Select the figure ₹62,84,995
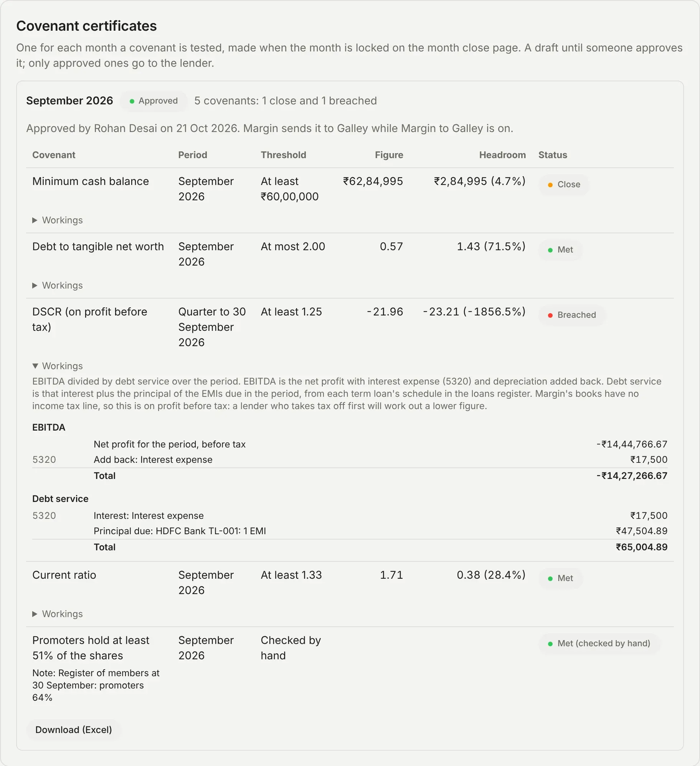This screenshot has height=766, width=700. click(373, 181)
